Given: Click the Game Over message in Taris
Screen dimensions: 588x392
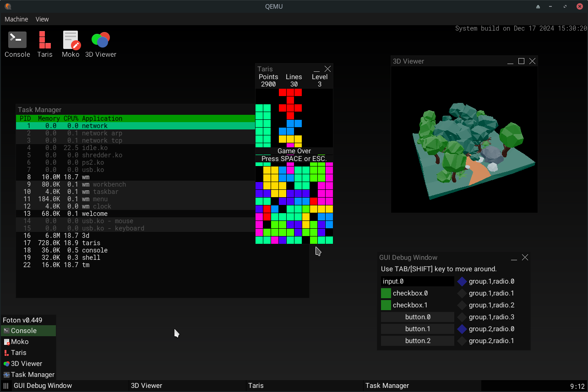Looking at the screenshot, I should click(294, 151).
